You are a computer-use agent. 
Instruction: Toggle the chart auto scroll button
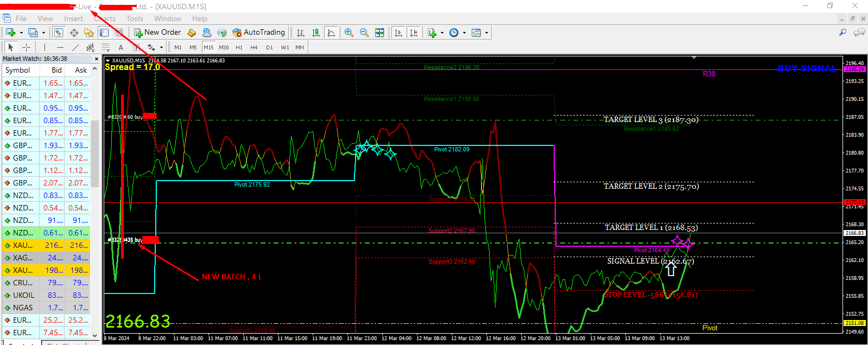[x=398, y=33]
